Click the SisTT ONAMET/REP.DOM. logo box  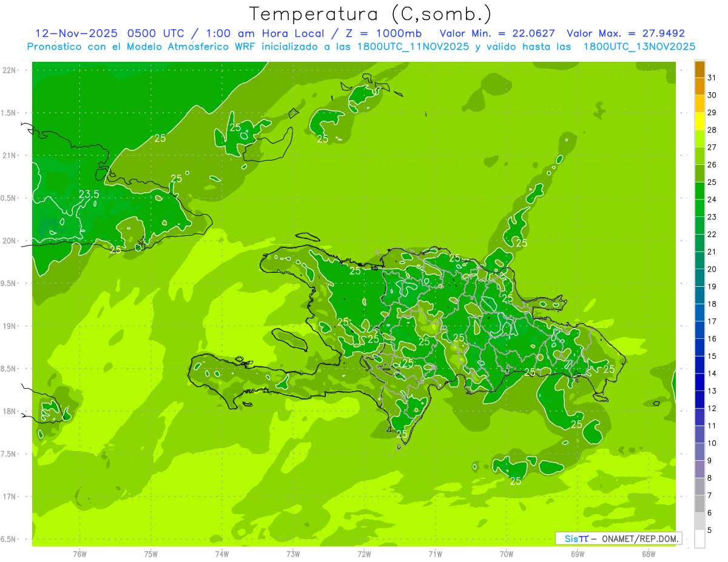[x=619, y=538]
